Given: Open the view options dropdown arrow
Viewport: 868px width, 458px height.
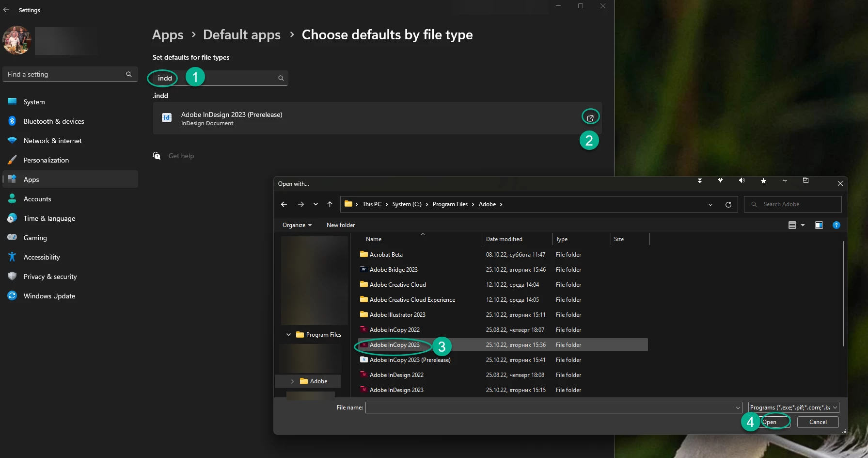Looking at the screenshot, I should point(803,225).
